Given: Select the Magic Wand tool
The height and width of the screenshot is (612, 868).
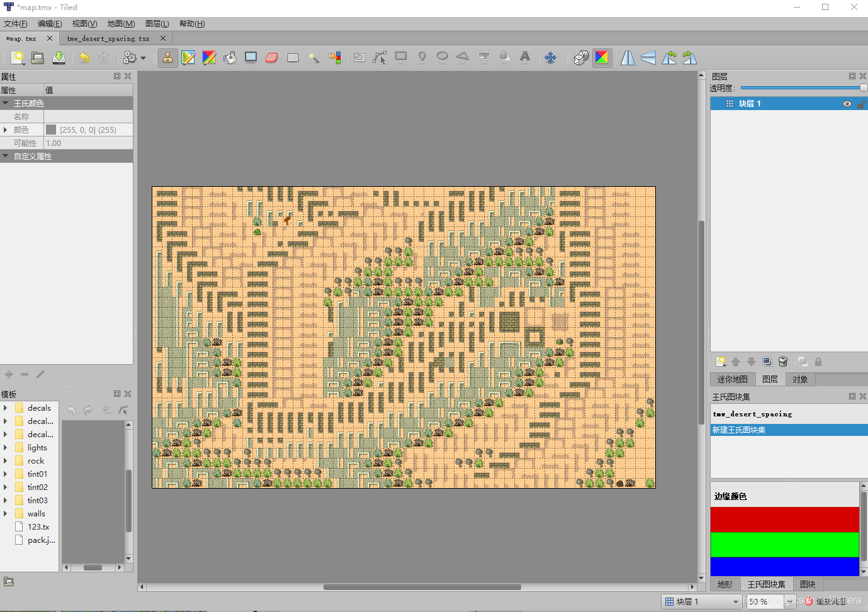Looking at the screenshot, I should click(x=313, y=58).
